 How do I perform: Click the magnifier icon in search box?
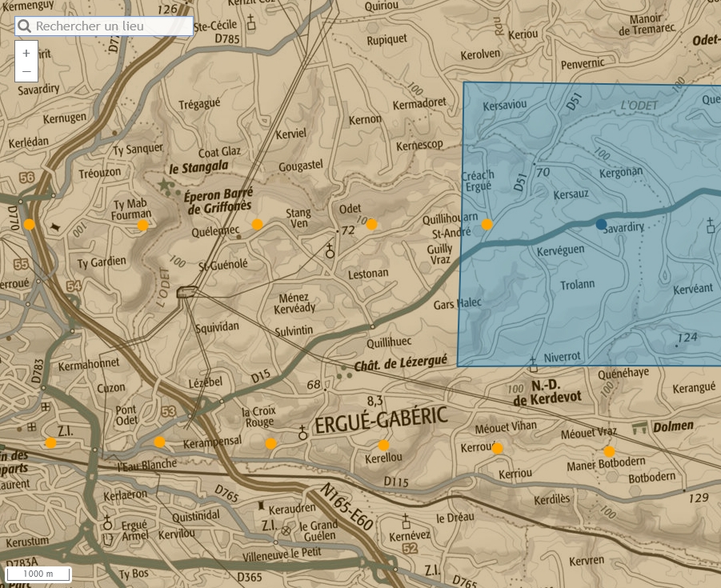(24, 26)
